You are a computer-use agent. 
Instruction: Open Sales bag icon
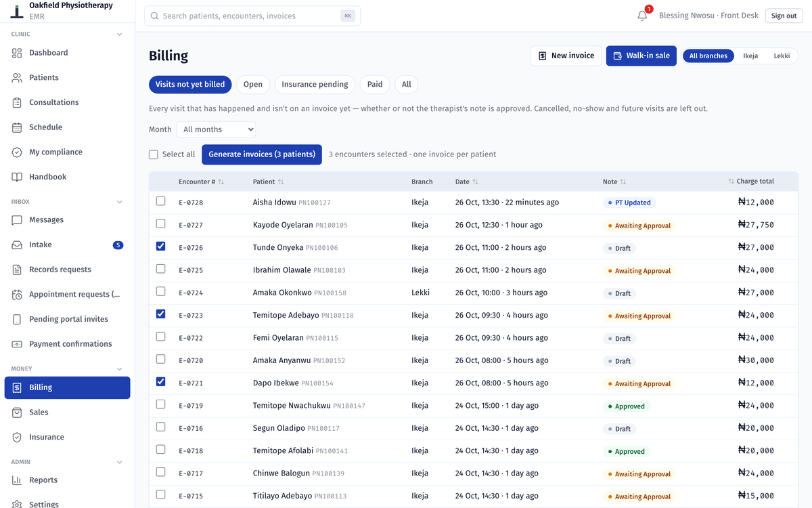[x=17, y=412]
